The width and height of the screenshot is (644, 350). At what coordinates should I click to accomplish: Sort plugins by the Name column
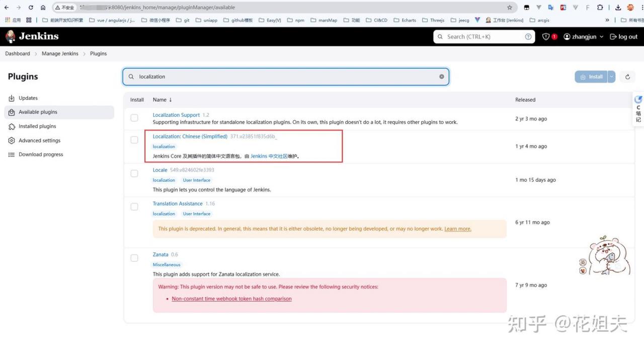[x=163, y=100]
